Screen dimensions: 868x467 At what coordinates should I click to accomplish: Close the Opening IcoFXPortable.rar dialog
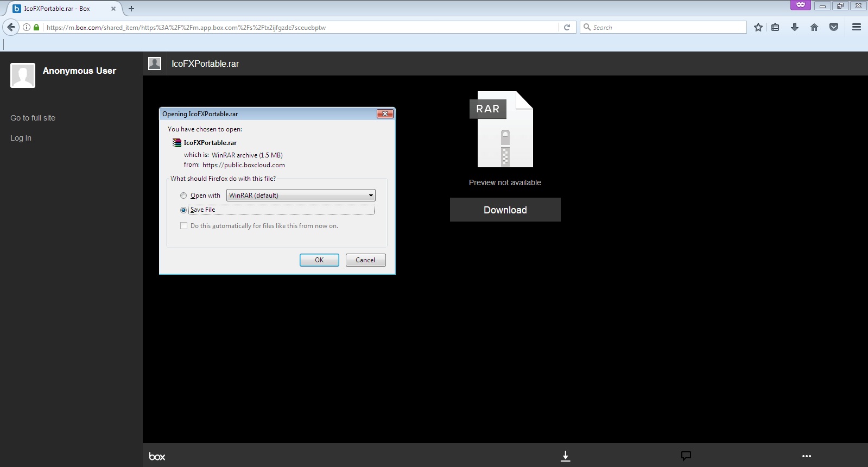click(385, 113)
